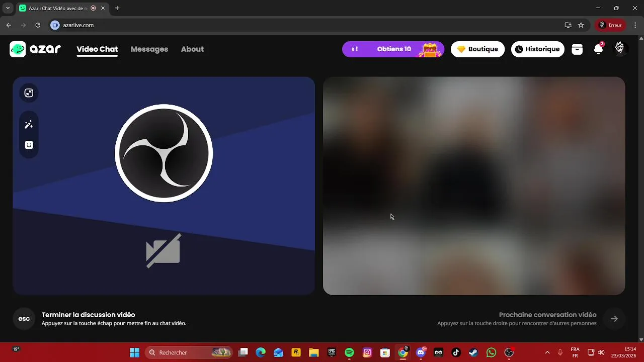Bookmark this page star

[x=581, y=25]
